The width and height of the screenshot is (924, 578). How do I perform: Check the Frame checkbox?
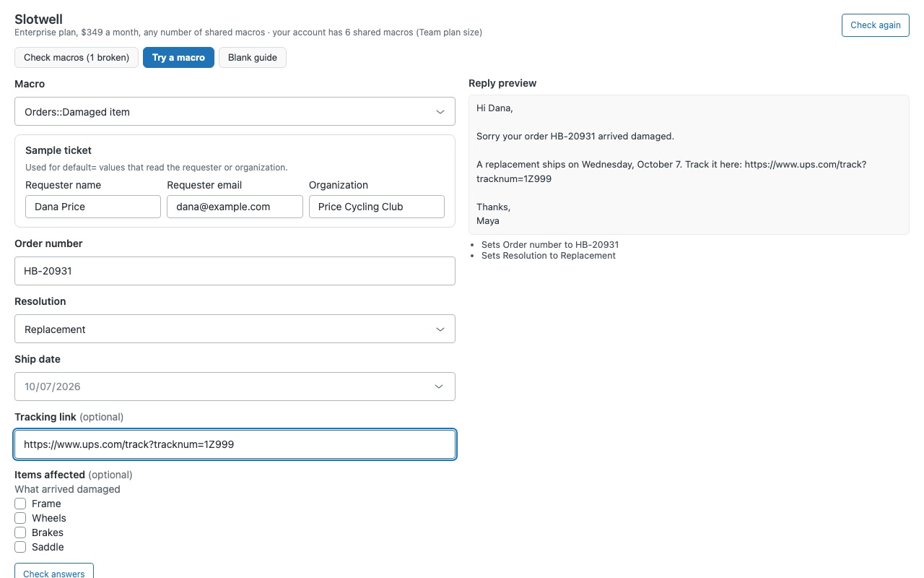20,504
